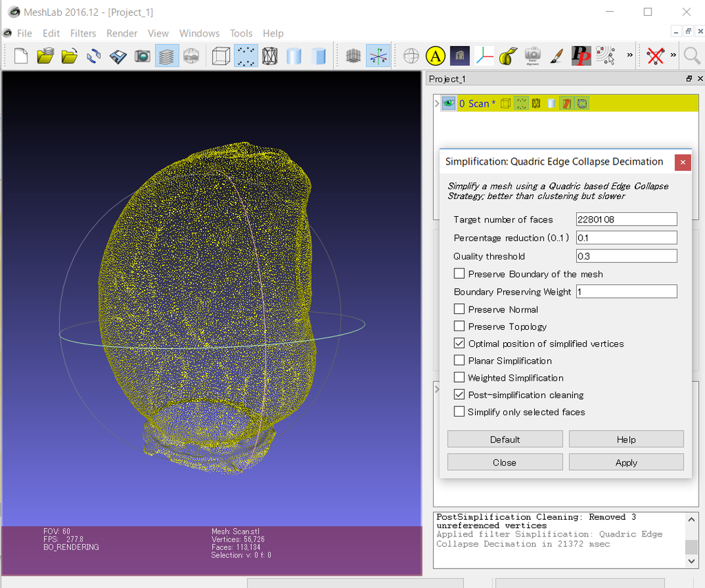Click the Raster Alignment camera icon
Image resolution: width=705 pixels, height=588 pixels.
tap(533, 56)
